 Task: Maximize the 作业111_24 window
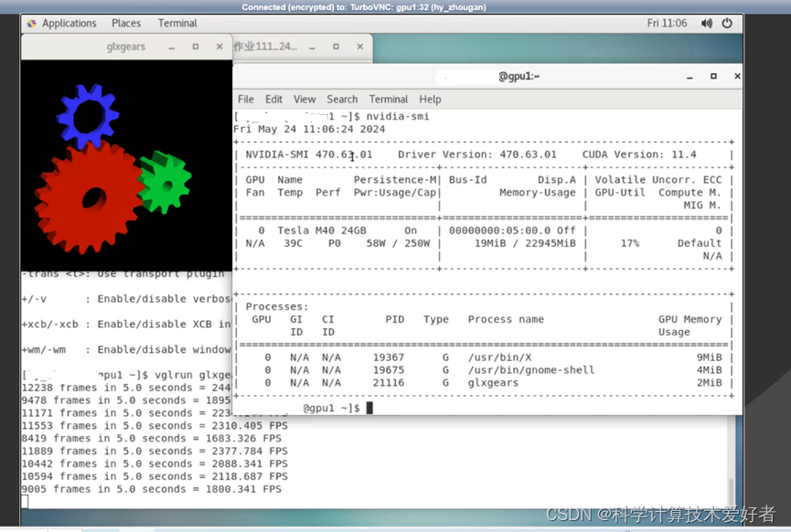(336, 47)
